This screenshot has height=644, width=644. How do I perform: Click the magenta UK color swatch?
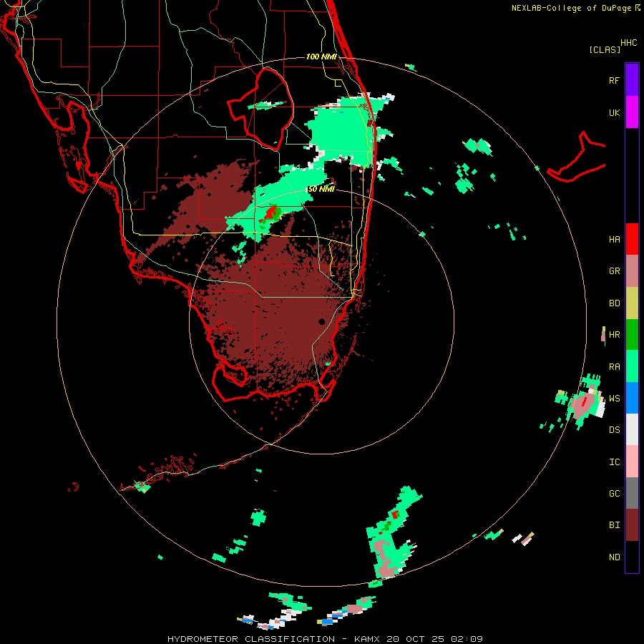point(632,112)
